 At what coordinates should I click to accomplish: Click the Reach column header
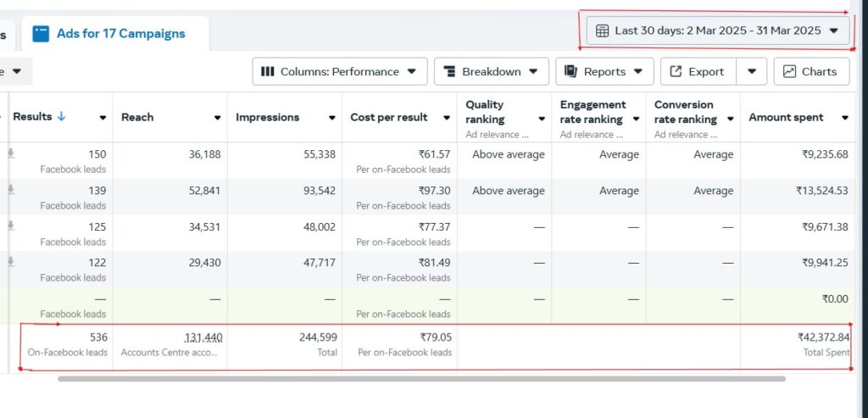pos(137,117)
